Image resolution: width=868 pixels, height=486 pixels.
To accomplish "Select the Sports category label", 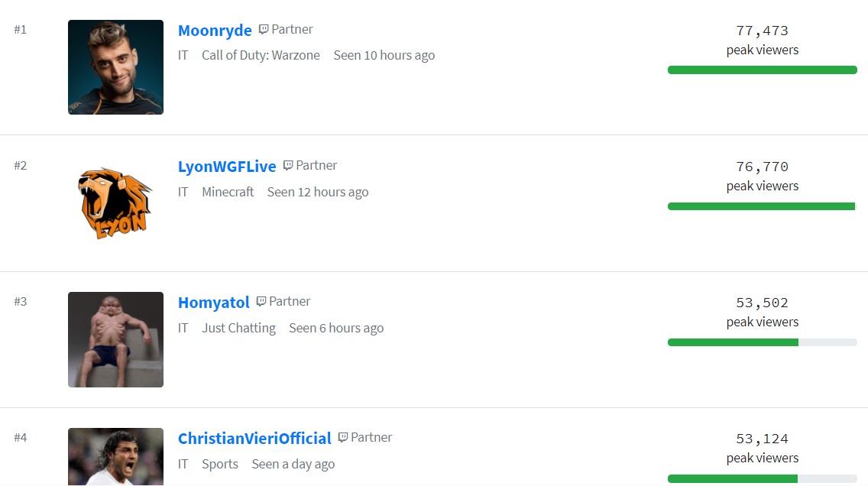I will click(x=220, y=465).
